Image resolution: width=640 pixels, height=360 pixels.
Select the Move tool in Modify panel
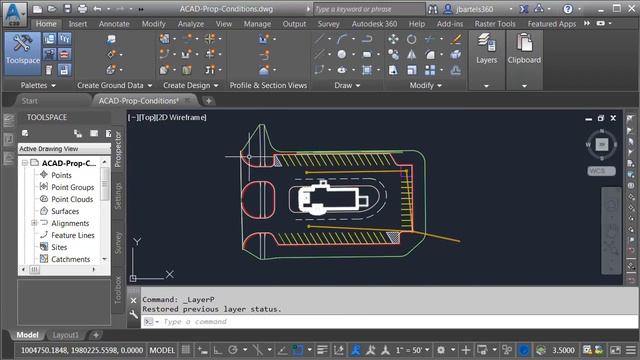click(393, 39)
